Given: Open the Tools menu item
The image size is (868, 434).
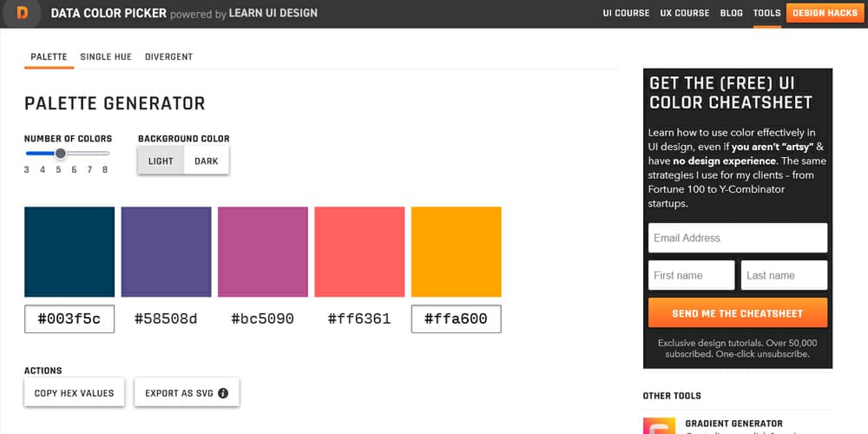Looking at the screenshot, I should click(x=766, y=13).
